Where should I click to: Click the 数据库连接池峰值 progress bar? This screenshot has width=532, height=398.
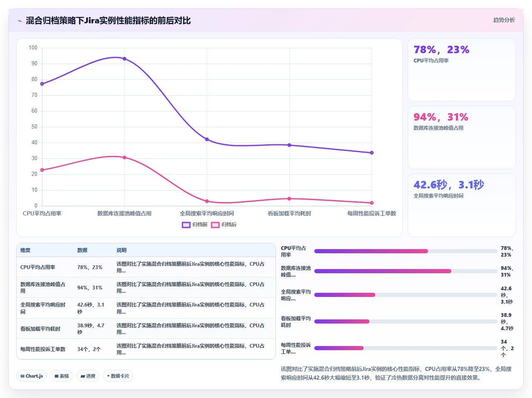coord(406,271)
